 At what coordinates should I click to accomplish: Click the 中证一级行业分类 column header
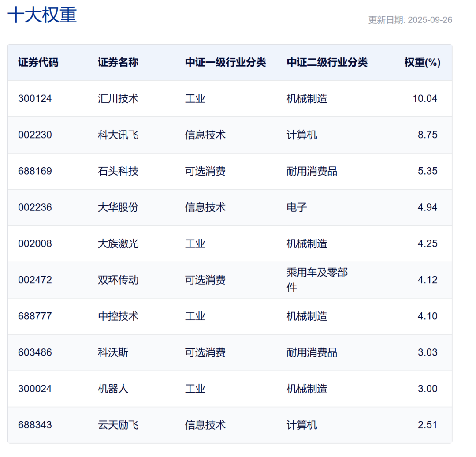(x=226, y=62)
